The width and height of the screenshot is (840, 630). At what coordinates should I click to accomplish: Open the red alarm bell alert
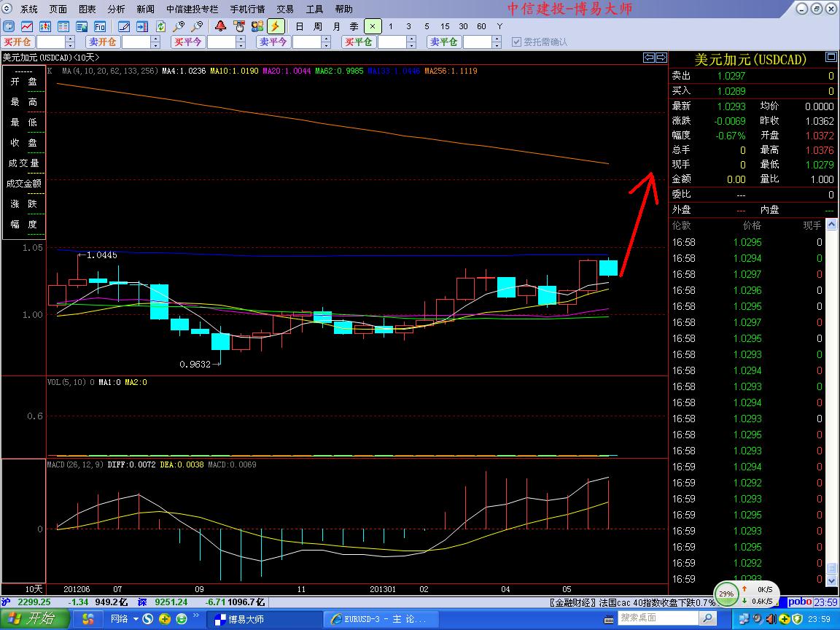220,26
